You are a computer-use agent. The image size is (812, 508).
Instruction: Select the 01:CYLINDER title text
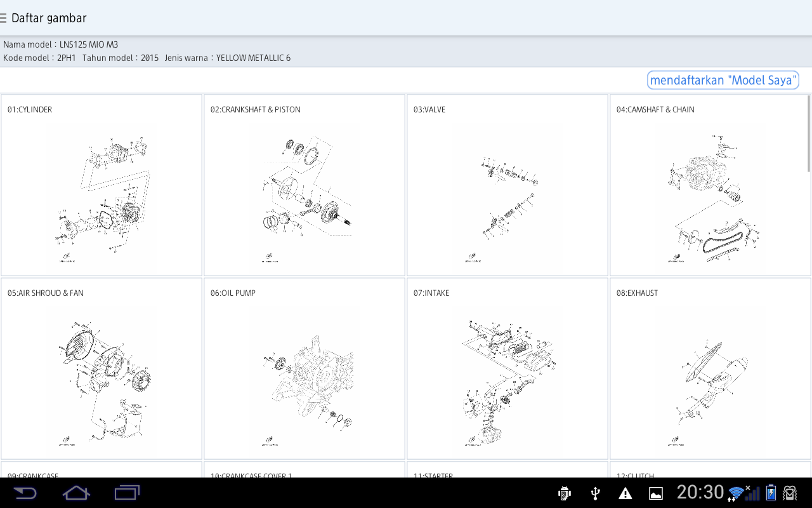point(30,110)
